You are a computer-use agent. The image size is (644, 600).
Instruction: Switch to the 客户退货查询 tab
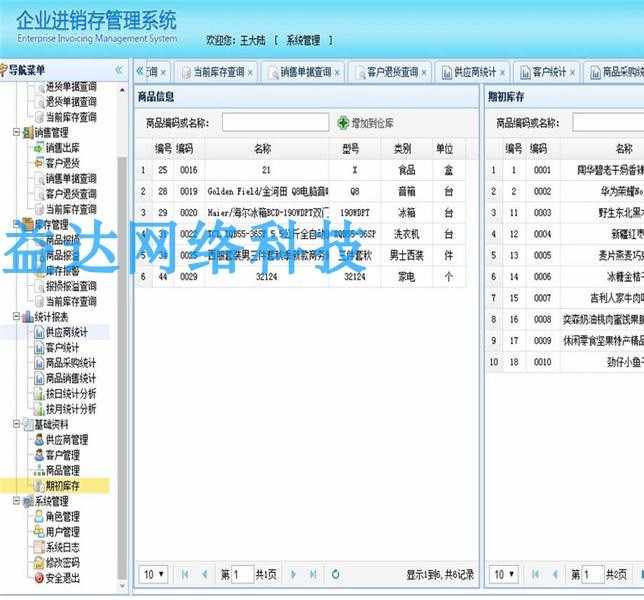[392, 72]
